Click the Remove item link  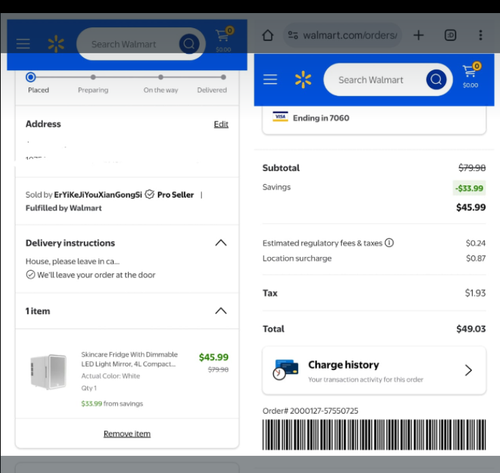click(127, 434)
